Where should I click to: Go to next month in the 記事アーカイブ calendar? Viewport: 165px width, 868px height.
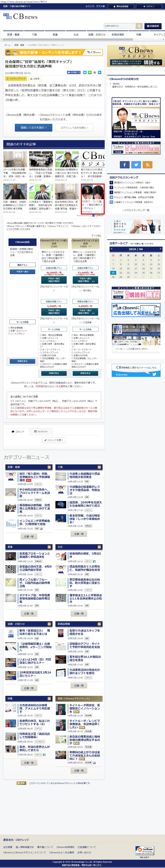[160, 249]
